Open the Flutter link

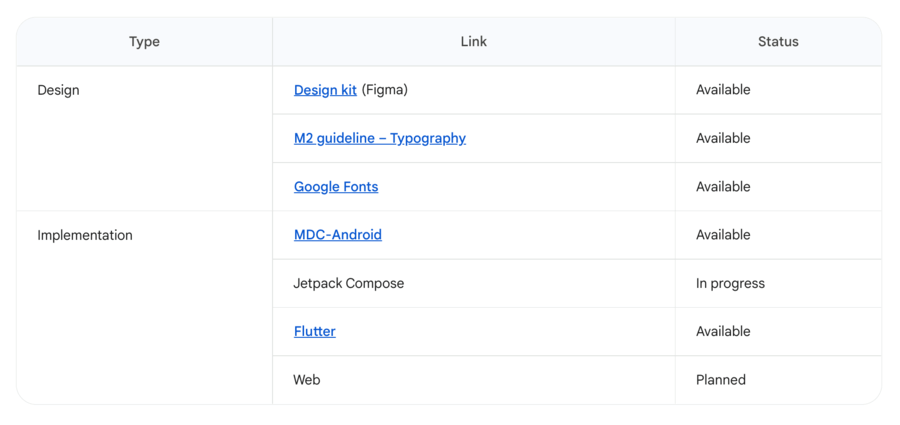pyautogui.click(x=314, y=332)
